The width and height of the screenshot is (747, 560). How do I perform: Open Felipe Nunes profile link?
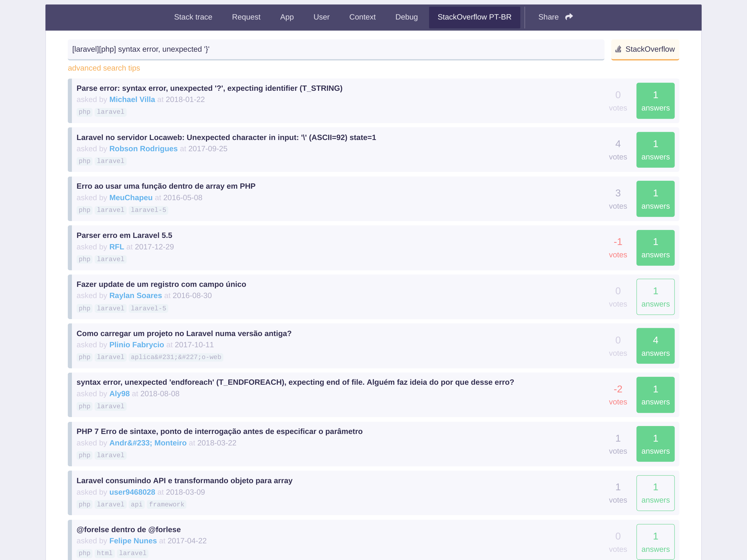coord(133,541)
